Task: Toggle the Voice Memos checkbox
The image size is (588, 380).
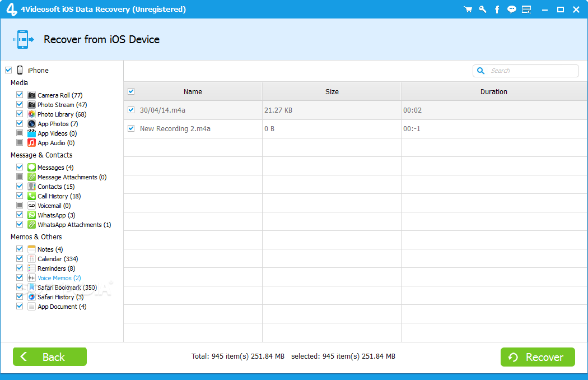Action: click(x=20, y=278)
